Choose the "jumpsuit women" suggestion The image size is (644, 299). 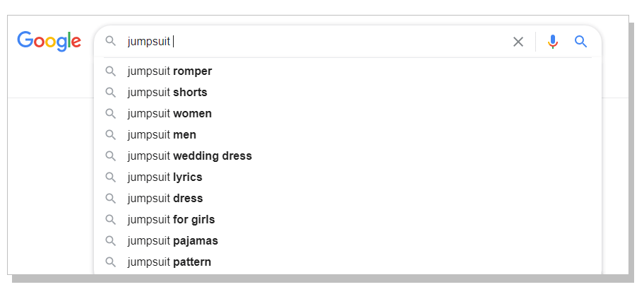click(169, 114)
